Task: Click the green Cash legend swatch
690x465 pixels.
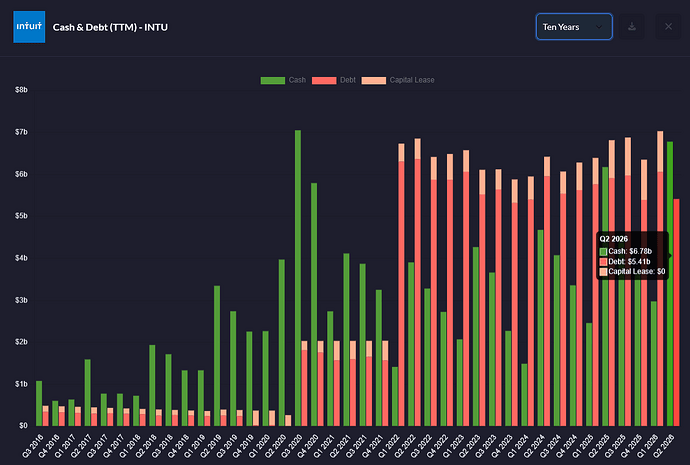Action: (x=273, y=81)
